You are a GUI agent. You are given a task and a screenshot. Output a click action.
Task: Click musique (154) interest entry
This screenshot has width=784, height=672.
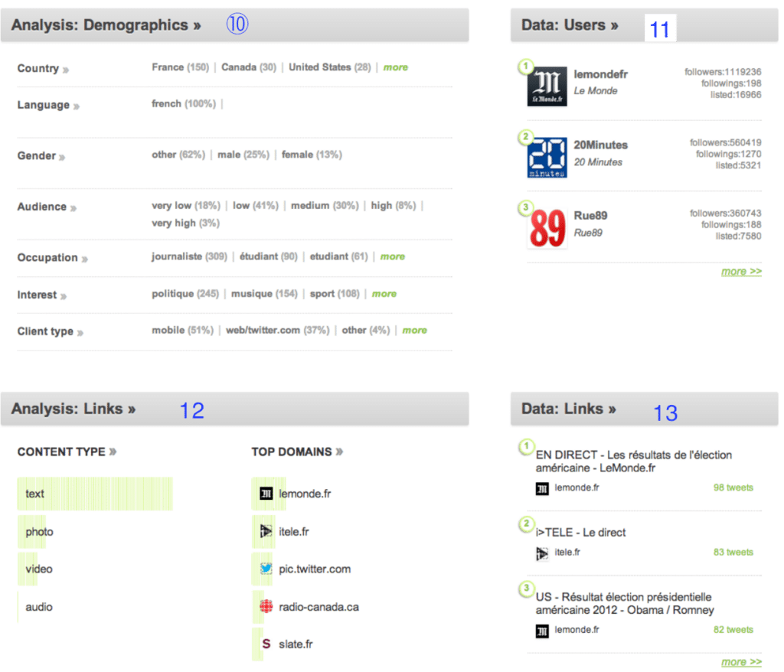click(x=264, y=293)
